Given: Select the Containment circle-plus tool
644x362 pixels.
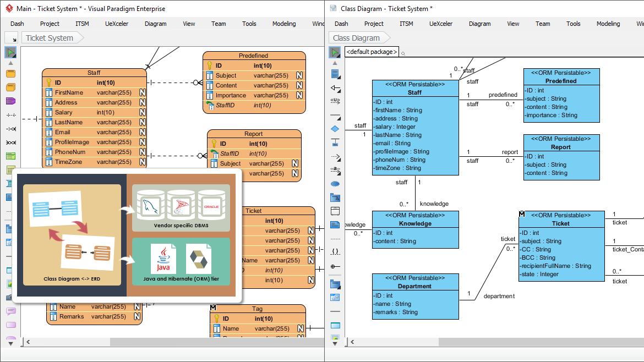Looking at the screenshot, I should click(x=335, y=266).
